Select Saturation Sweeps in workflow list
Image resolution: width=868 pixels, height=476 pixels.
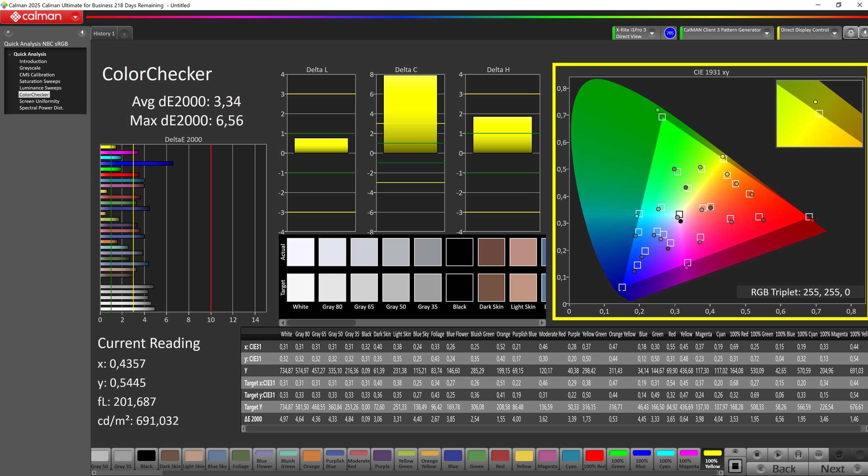(40, 81)
